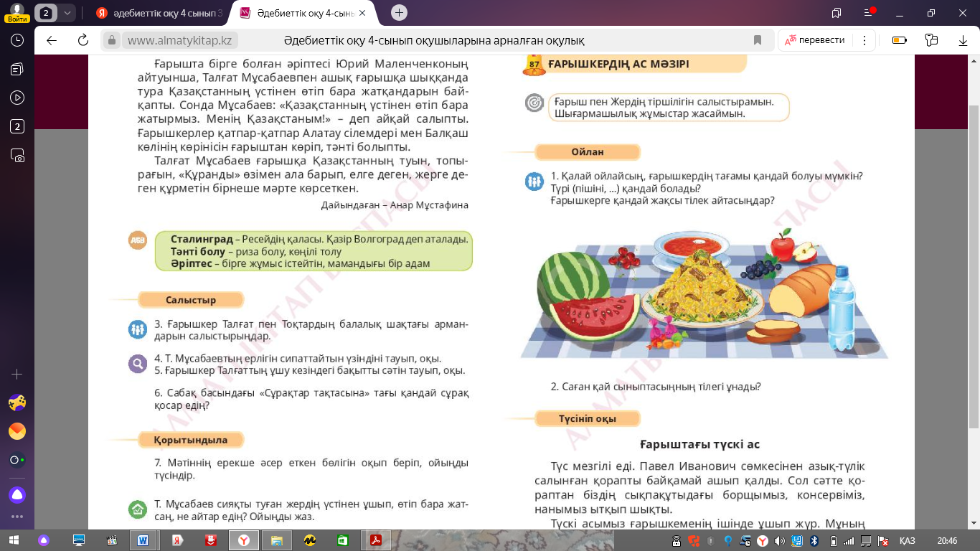Switch to the Yandex search tab

(158, 13)
